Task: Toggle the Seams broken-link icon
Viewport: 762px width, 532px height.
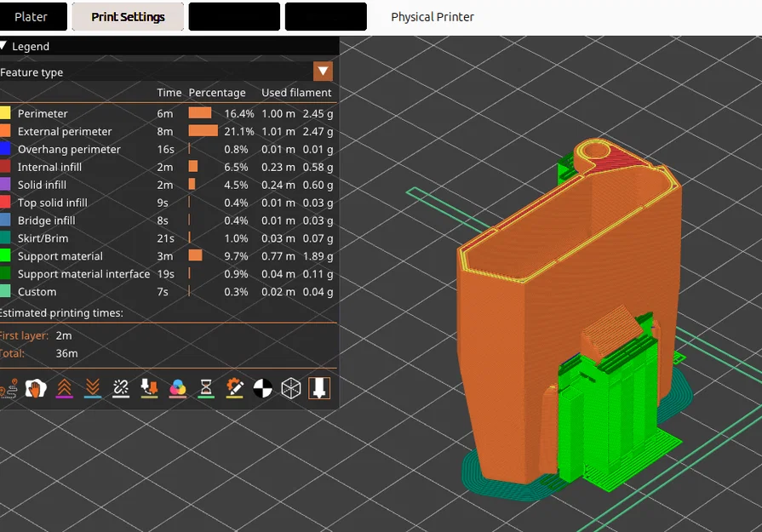Action: pyautogui.click(x=121, y=388)
